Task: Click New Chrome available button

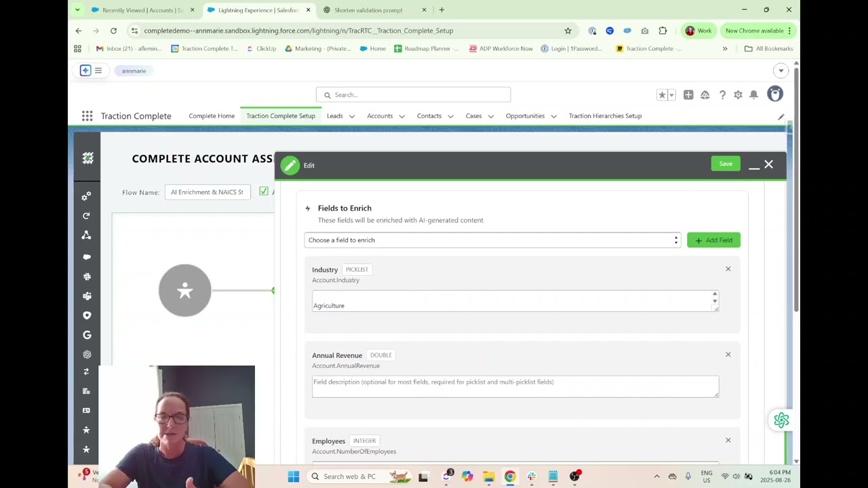Action: click(x=757, y=30)
